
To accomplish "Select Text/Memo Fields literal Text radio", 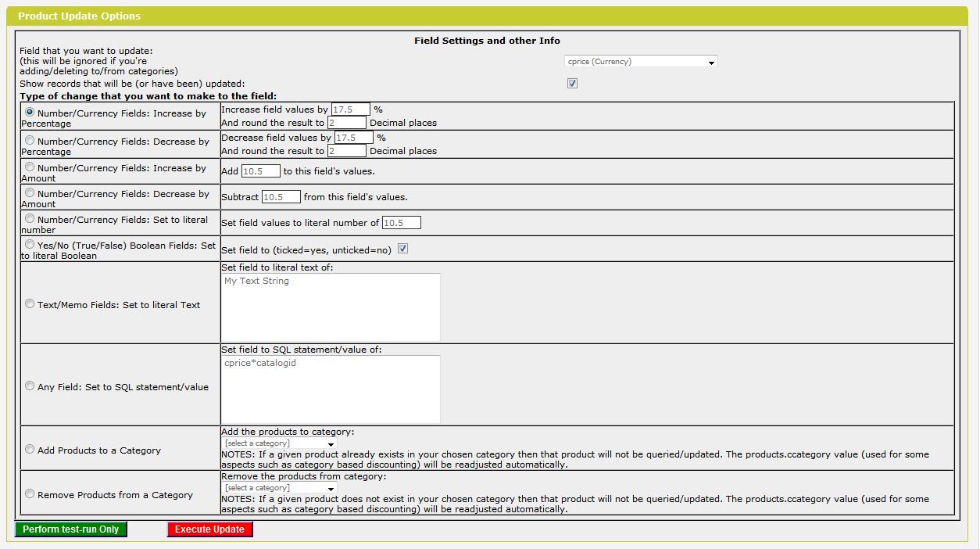I will pos(30,304).
